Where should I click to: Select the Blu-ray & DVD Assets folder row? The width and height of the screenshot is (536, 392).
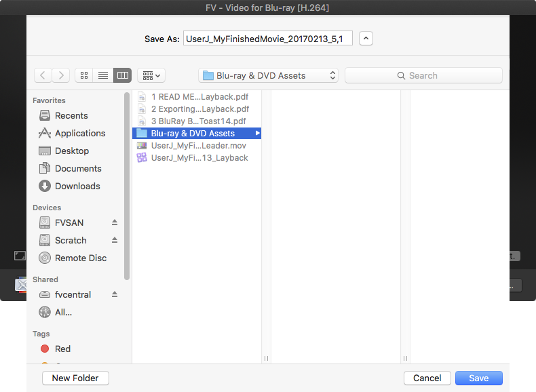tap(197, 134)
